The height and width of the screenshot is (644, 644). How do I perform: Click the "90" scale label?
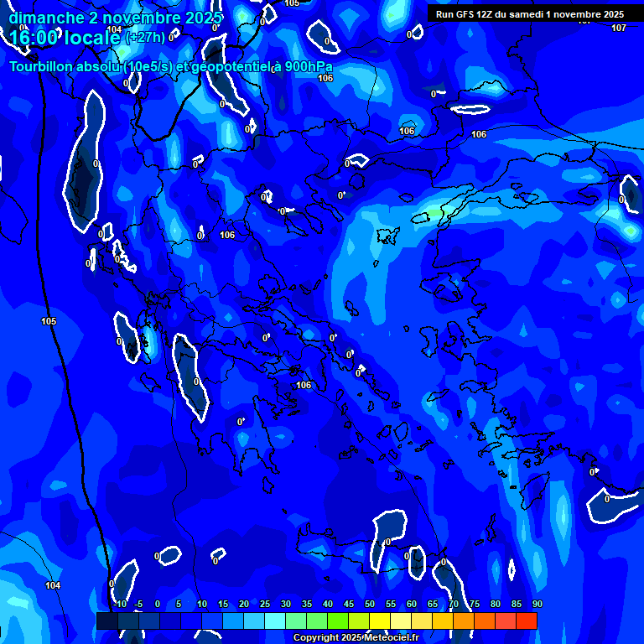pos(537,604)
